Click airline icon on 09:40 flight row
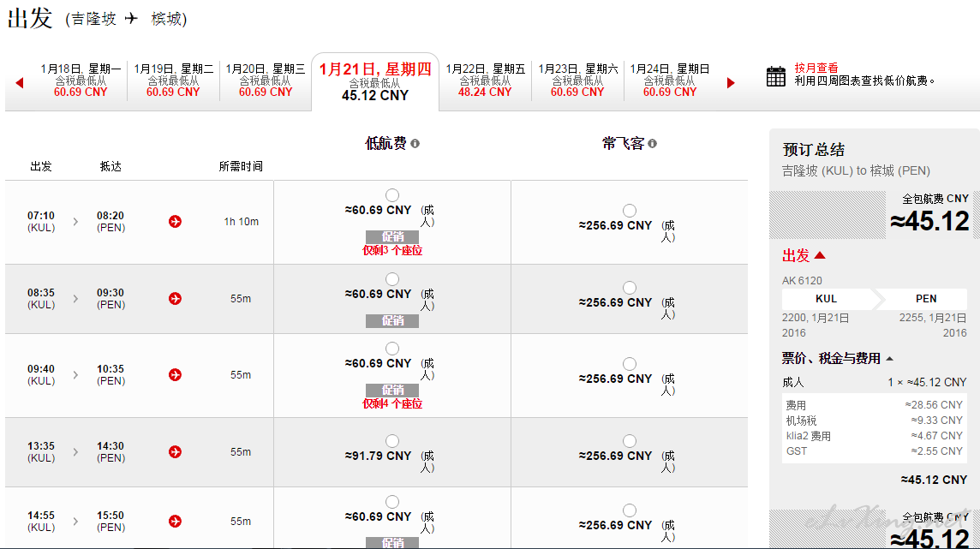 [x=175, y=375]
